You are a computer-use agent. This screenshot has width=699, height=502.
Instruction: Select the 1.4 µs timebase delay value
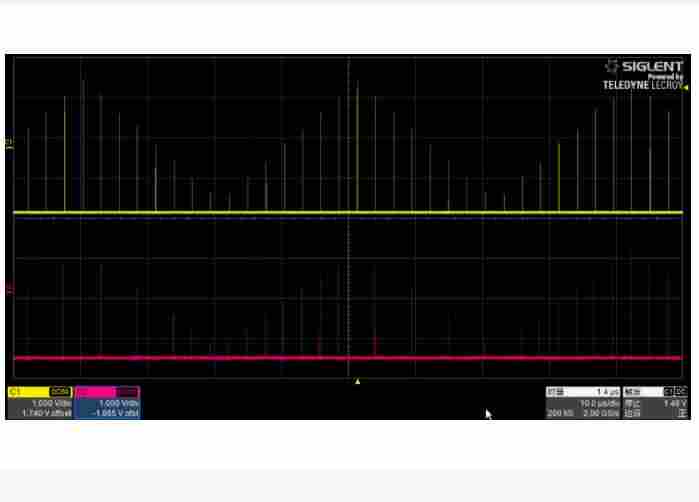(x=606, y=392)
